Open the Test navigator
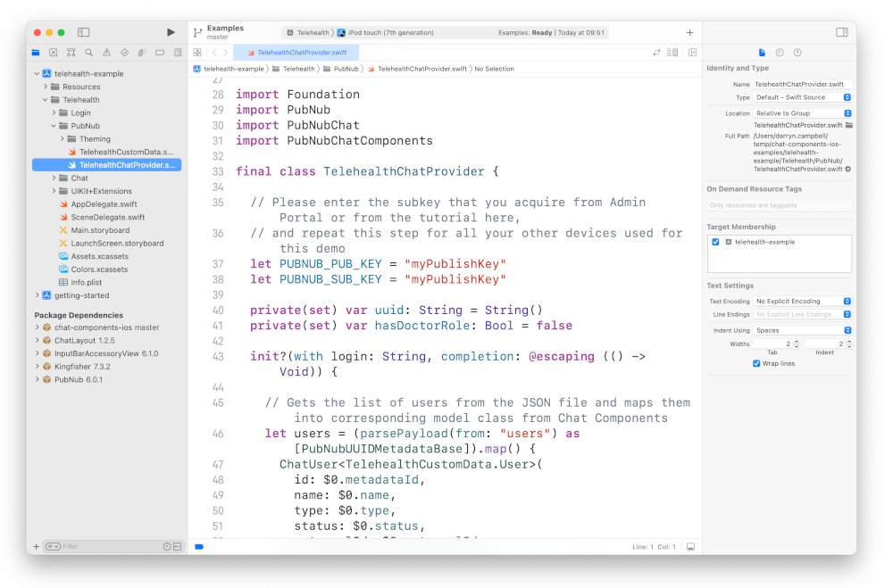Viewport: 893px width, 588px height. (x=125, y=51)
